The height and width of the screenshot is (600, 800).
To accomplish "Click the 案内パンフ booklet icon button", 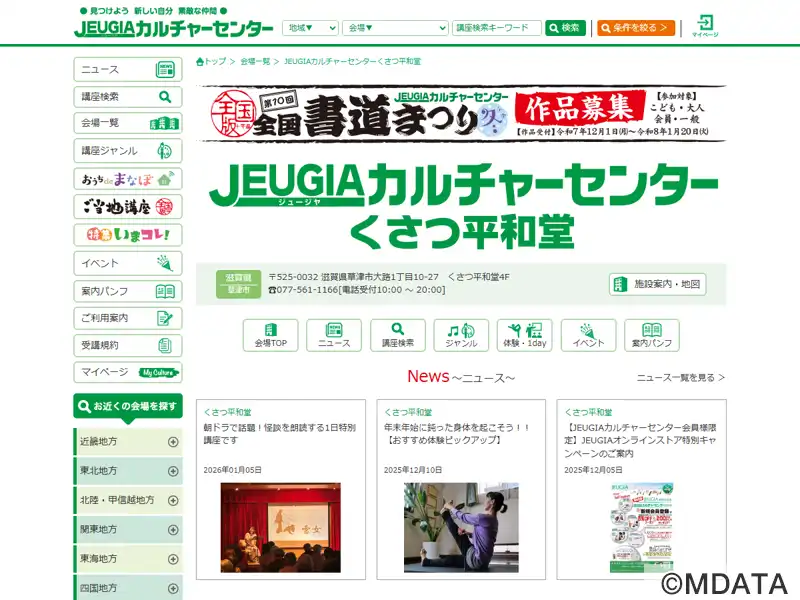I will tap(652, 335).
